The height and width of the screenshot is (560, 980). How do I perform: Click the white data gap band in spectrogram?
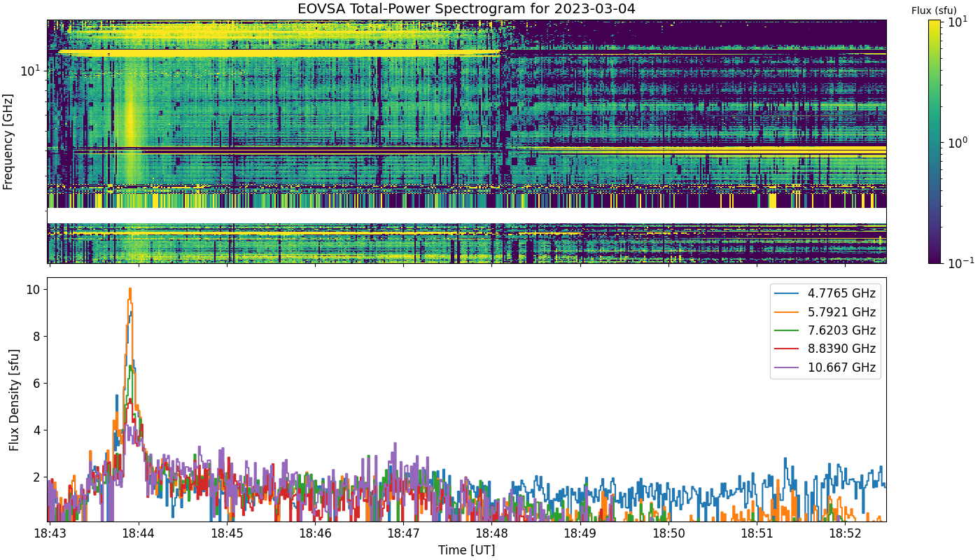tap(467, 216)
